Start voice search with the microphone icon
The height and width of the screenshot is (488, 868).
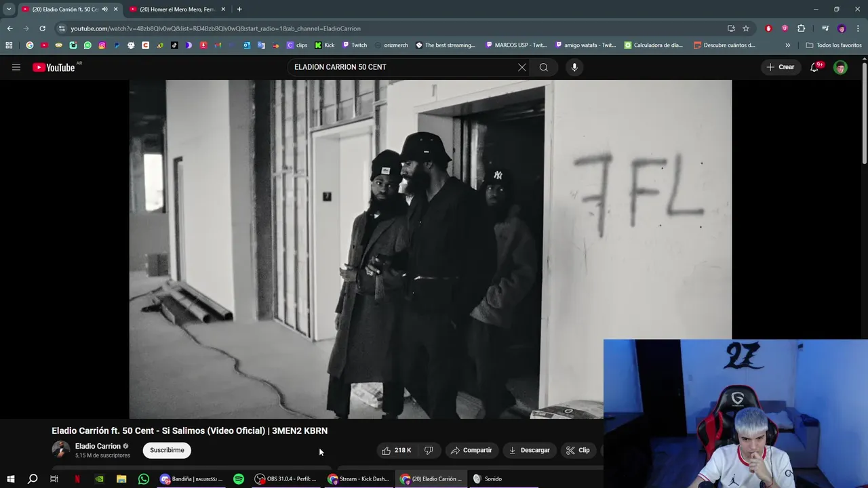pos(574,67)
